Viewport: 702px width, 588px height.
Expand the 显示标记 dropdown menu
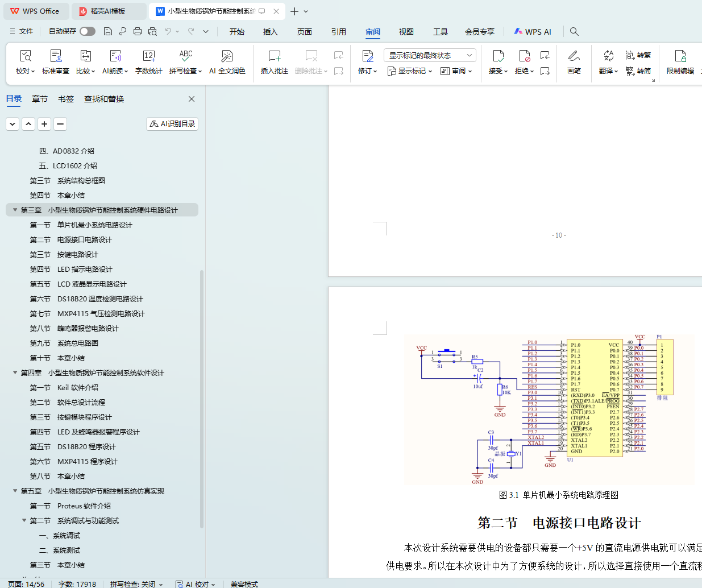(x=410, y=71)
